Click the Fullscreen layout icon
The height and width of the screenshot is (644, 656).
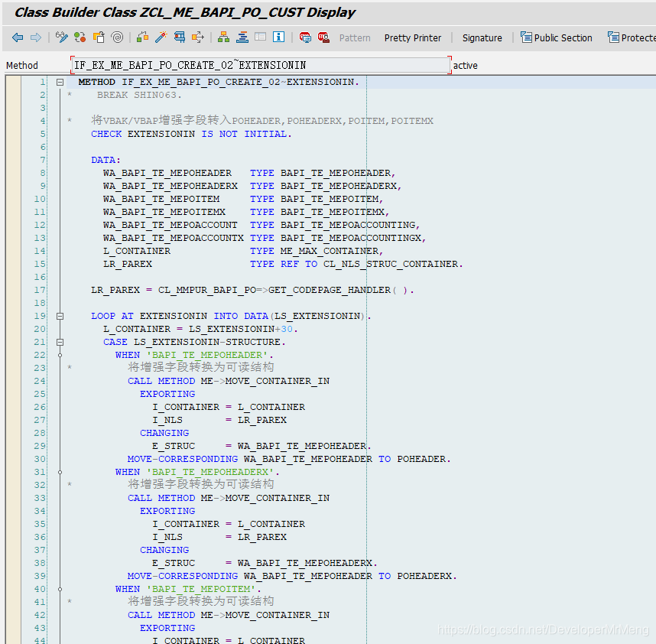click(260, 37)
